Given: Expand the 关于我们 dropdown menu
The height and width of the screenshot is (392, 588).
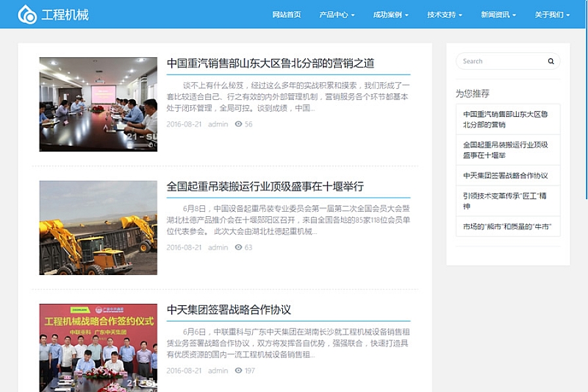Looking at the screenshot, I should (552, 14).
